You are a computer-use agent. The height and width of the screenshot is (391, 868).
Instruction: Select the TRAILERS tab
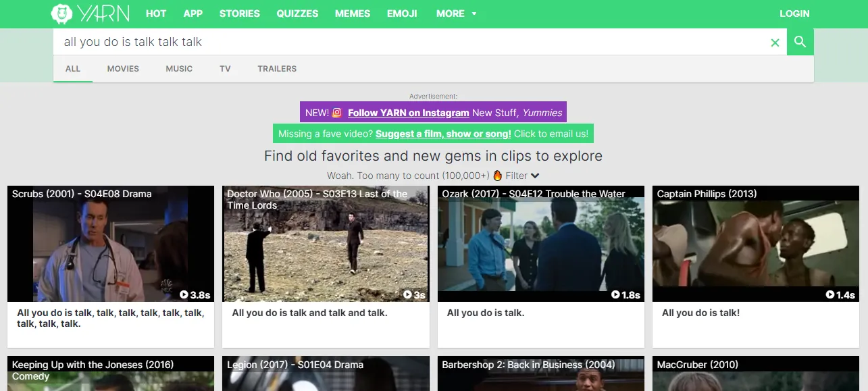click(x=277, y=69)
